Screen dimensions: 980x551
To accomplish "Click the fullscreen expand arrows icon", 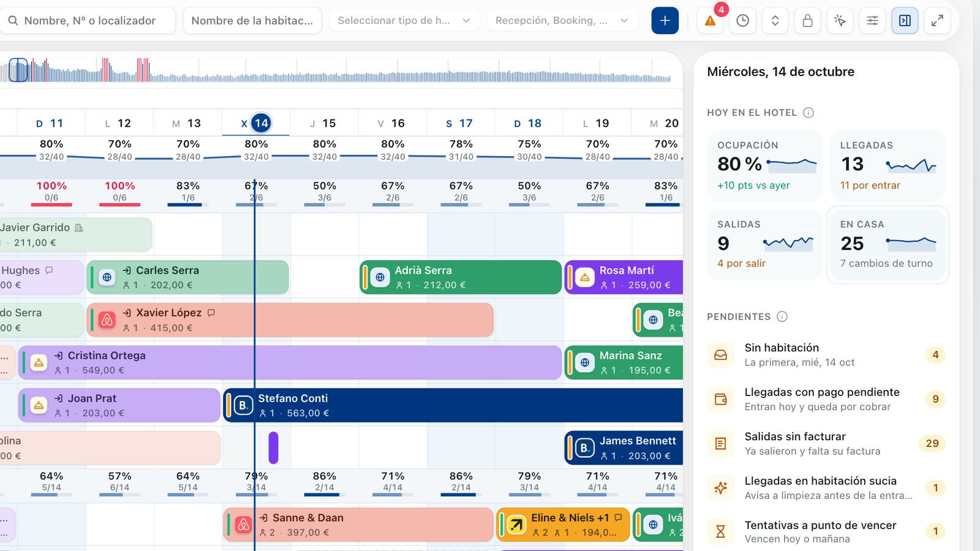I will pyautogui.click(x=937, y=21).
